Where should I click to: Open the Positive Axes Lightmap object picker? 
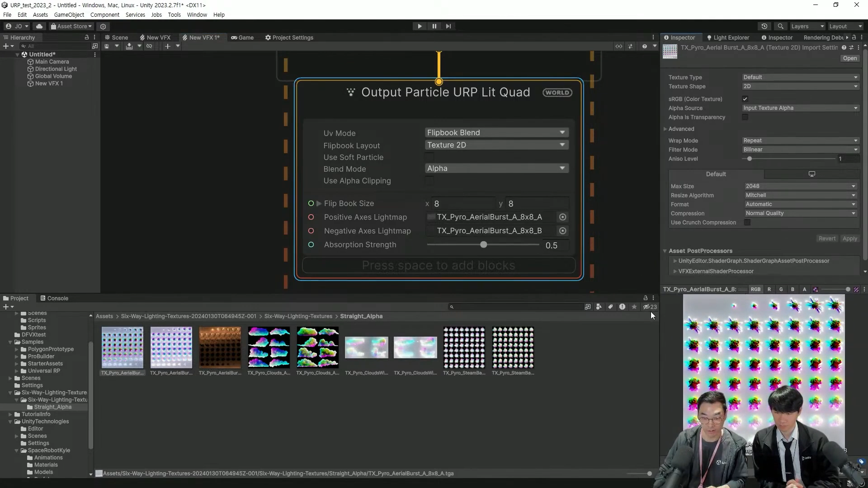(562, 217)
